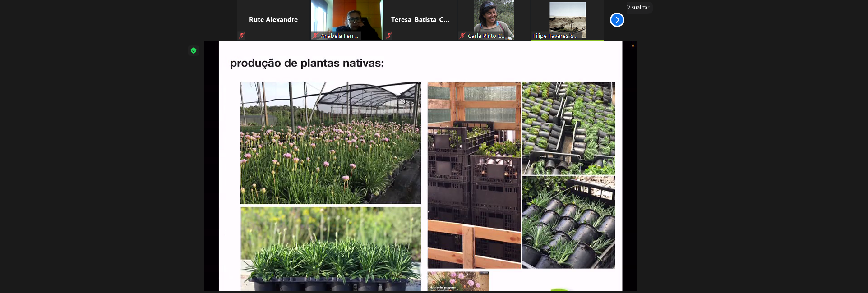Click muted mic icon on Teresa Batista tile
The width and height of the screenshot is (868, 293).
point(389,36)
